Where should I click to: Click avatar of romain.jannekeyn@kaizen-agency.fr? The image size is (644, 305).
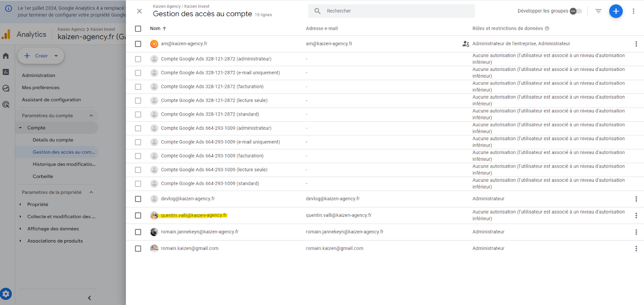pyautogui.click(x=154, y=232)
